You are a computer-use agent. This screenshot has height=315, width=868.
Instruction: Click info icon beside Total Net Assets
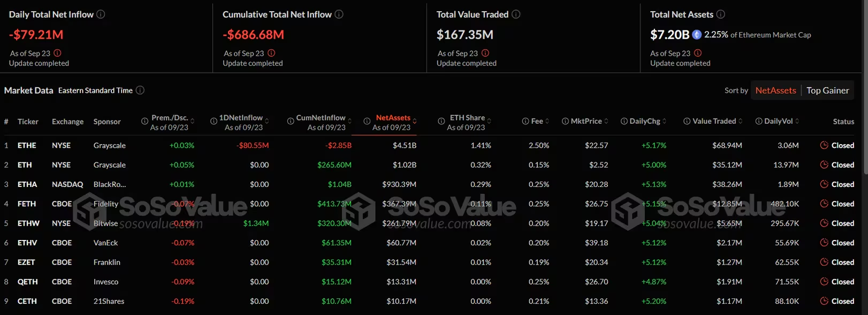pyautogui.click(x=721, y=14)
